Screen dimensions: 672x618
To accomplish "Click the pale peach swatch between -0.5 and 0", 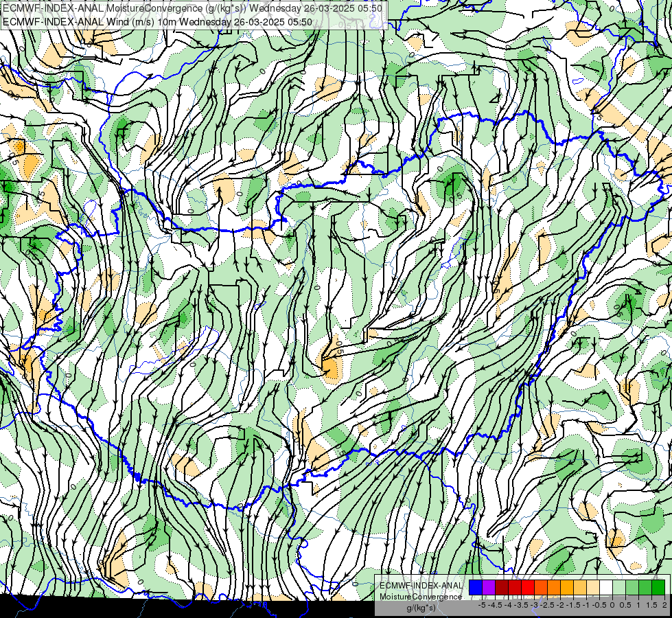I will pos(593,588).
